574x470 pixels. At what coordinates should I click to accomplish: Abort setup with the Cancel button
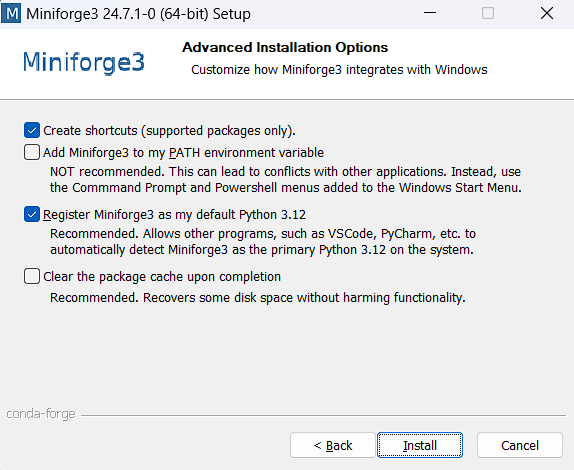click(x=520, y=445)
